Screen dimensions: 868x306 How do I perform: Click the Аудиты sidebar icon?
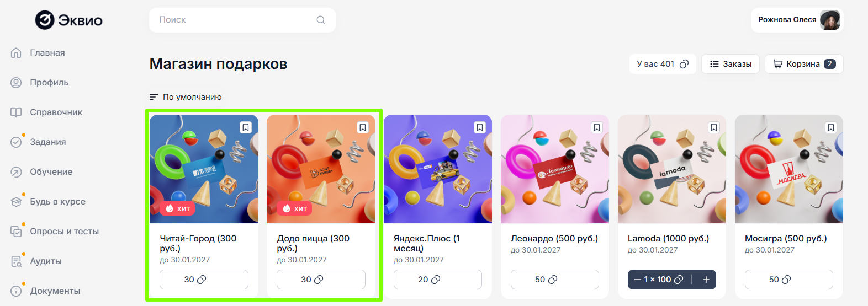[x=16, y=261]
